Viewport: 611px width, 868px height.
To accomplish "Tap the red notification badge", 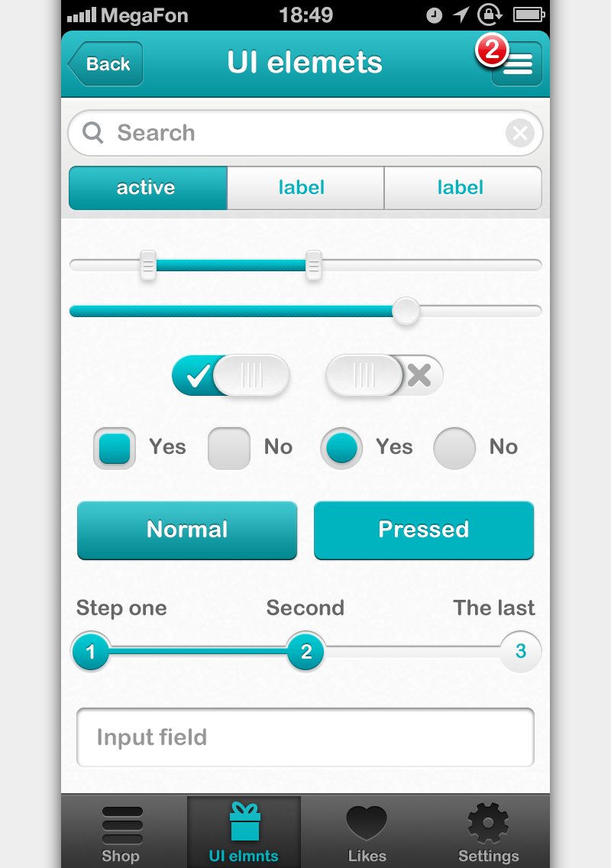I will point(492,50).
